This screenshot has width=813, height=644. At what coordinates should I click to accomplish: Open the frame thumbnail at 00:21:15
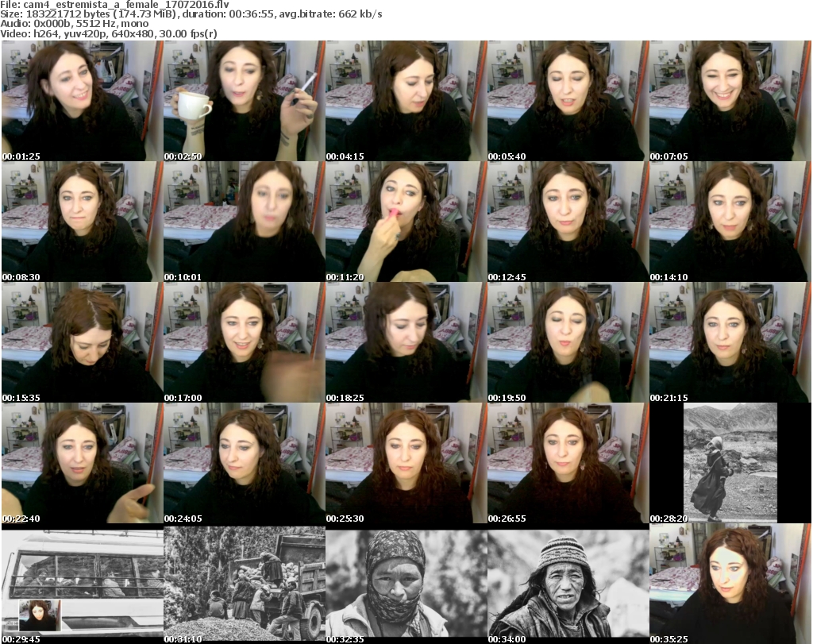[x=730, y=343]
